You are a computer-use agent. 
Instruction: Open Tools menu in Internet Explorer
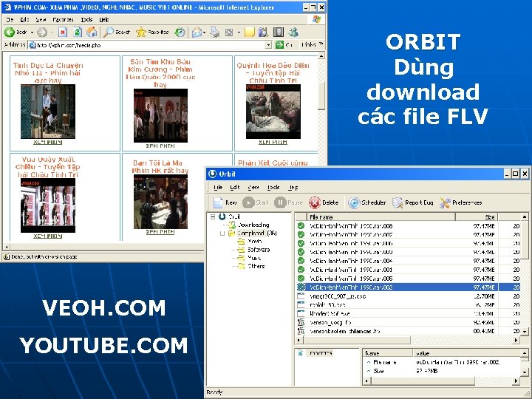click(86, 20)
